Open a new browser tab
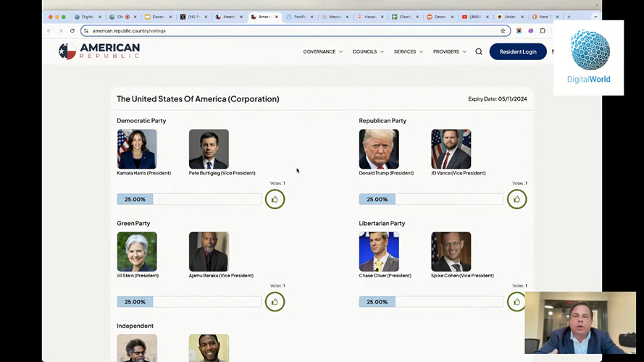Viewport: 644px width, 362px height. [x=569, y=17]
